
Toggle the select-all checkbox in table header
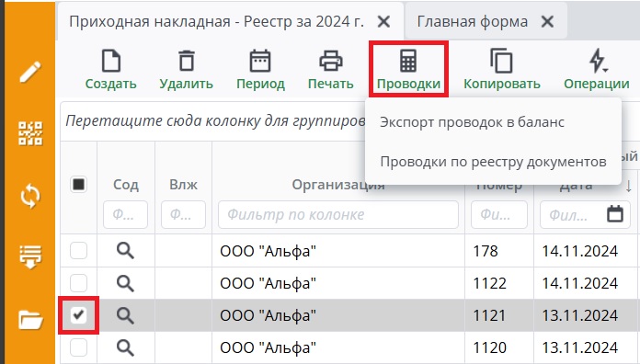click(78, 185)
